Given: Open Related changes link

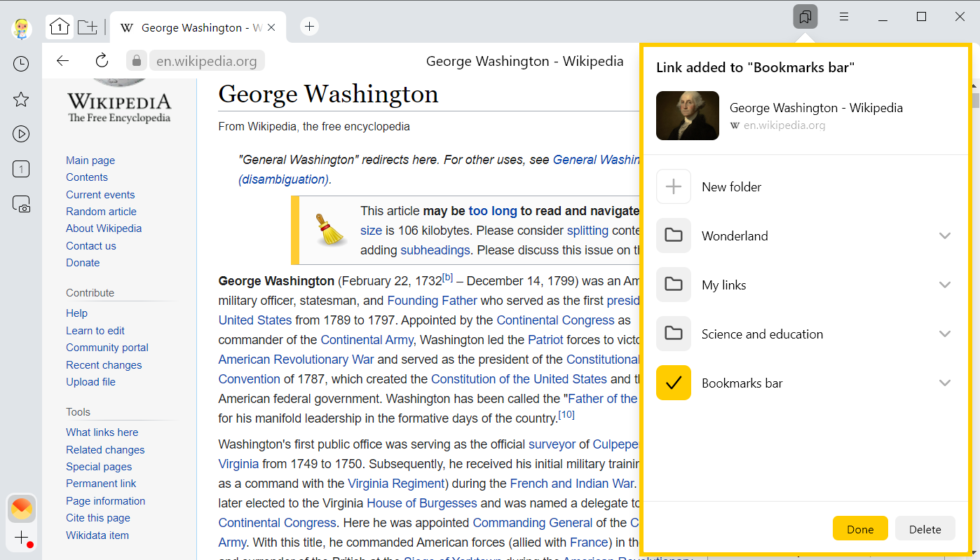Looking at the screenshot, I should point(105,450).
